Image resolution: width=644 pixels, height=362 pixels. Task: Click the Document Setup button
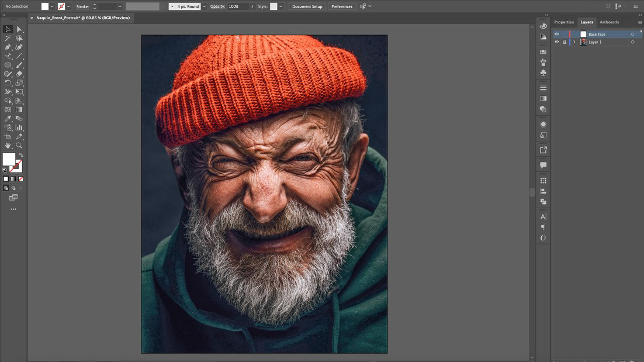tap(307, 6)
